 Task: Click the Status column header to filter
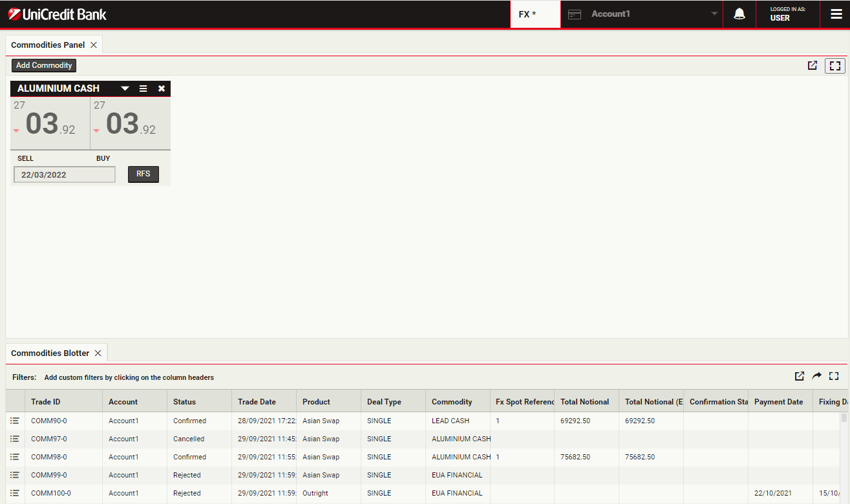pos(184,402)
